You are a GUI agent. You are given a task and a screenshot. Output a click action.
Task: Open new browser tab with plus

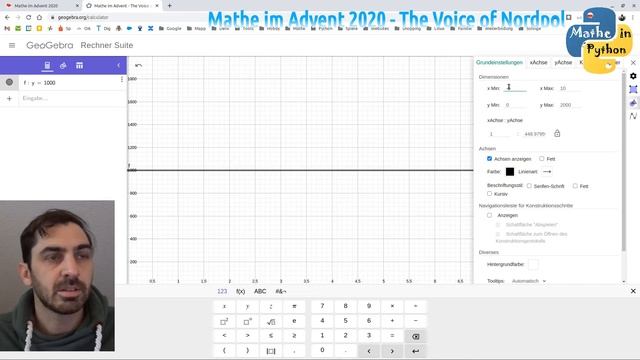[x=169, y=6]
